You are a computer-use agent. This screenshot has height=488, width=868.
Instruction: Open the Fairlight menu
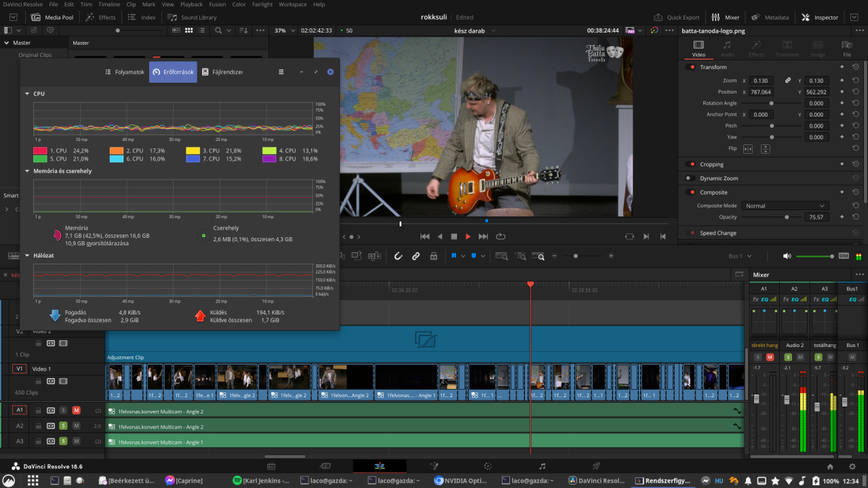click(261, 4)
